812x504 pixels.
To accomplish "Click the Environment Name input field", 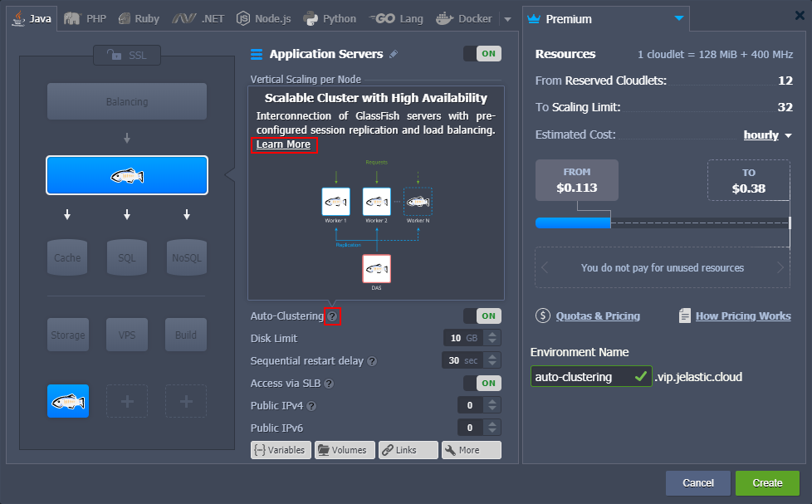I will [x=591, y=377].
